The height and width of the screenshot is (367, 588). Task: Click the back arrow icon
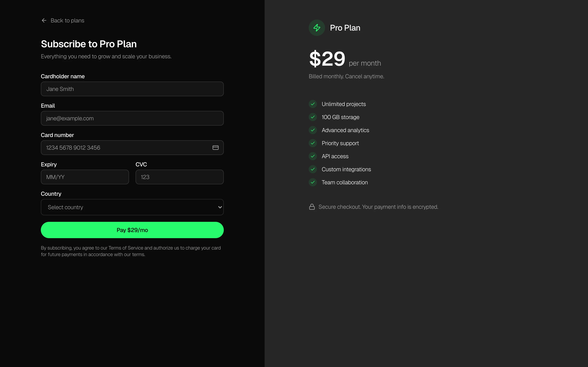point(44,21)
